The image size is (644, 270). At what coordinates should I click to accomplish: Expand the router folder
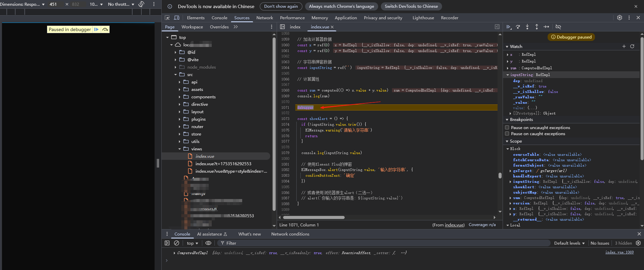[x=180, y=127]
